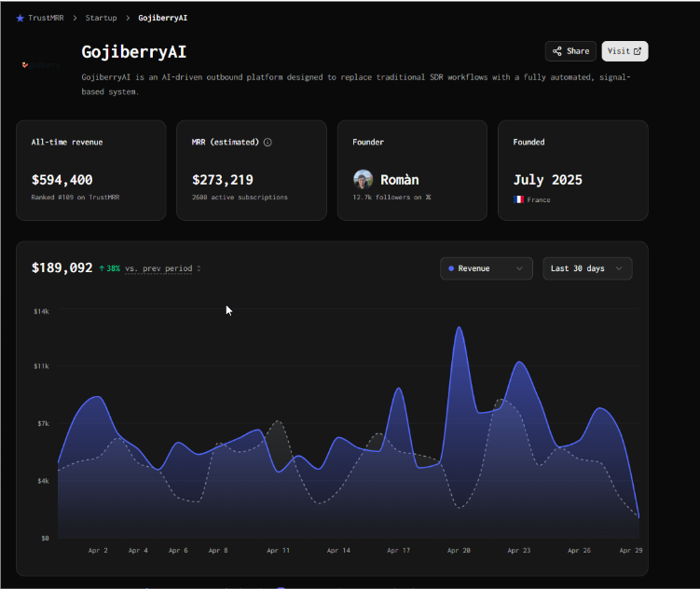Click the 12.7k followers text

tap(387, 198)
